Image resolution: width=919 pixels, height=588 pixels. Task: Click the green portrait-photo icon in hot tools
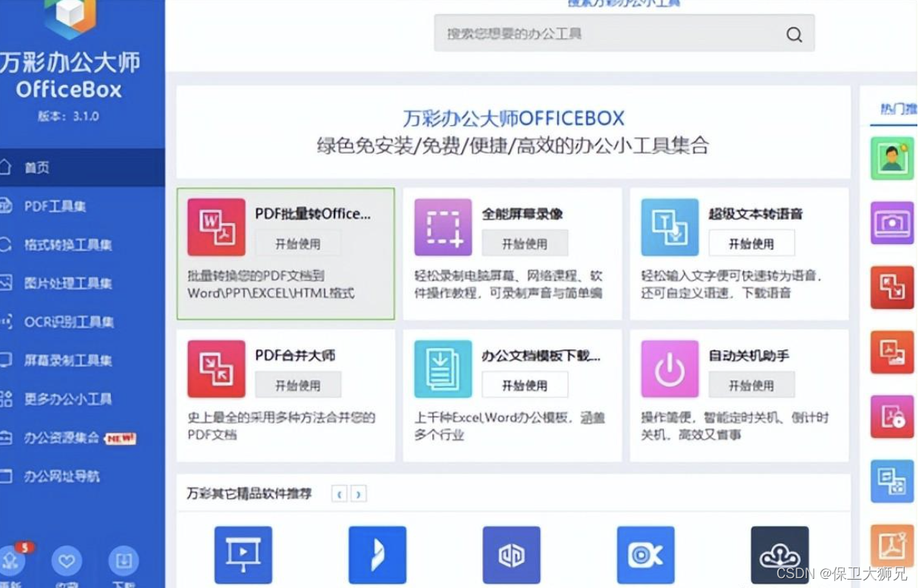(x=892, y=158)
